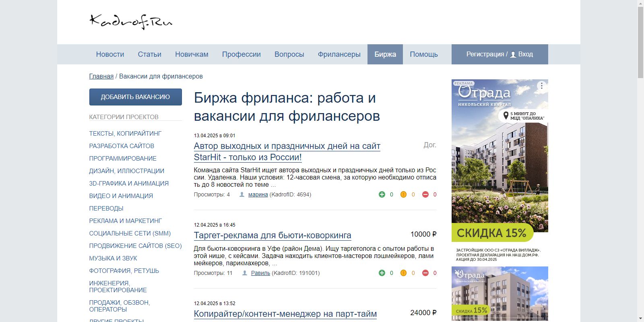The width and height of the screenshot is (644, 322).
Task: Open category РЕКЛАМА И МАРКЕТИНГ
Action: coord(126,221)
